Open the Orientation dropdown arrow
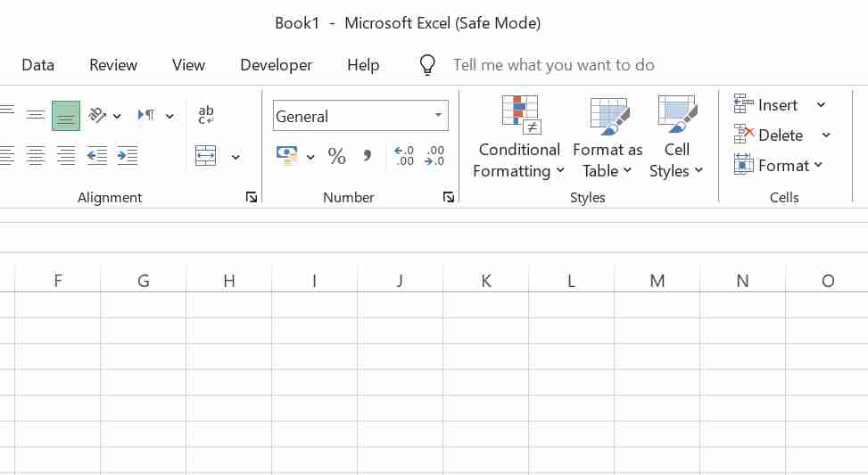Viewport: 868px width, 475px height. coord(117,116)
